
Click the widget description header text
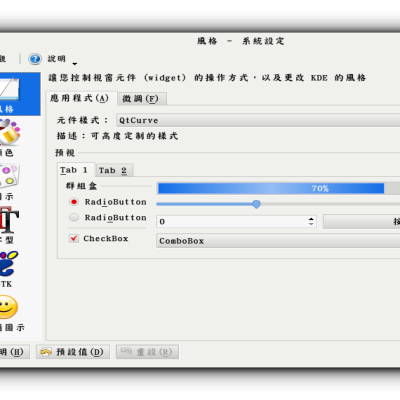point(207,78)
